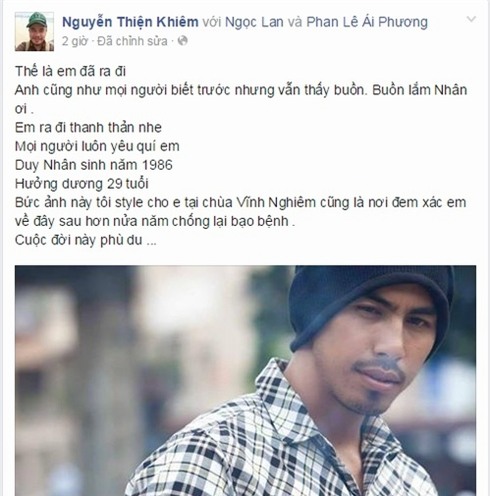Click the public globe privacy icon
The image size is (490, 496).
182,41
